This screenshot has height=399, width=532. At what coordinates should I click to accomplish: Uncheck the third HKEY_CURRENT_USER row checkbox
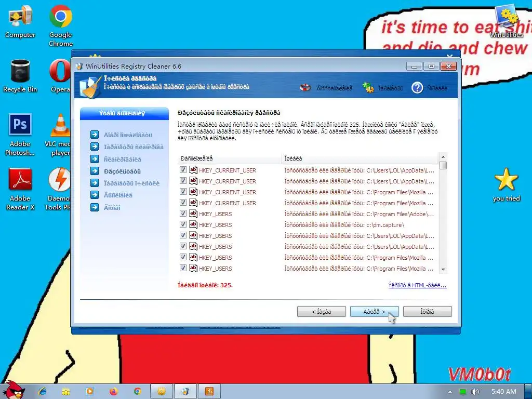183,192
